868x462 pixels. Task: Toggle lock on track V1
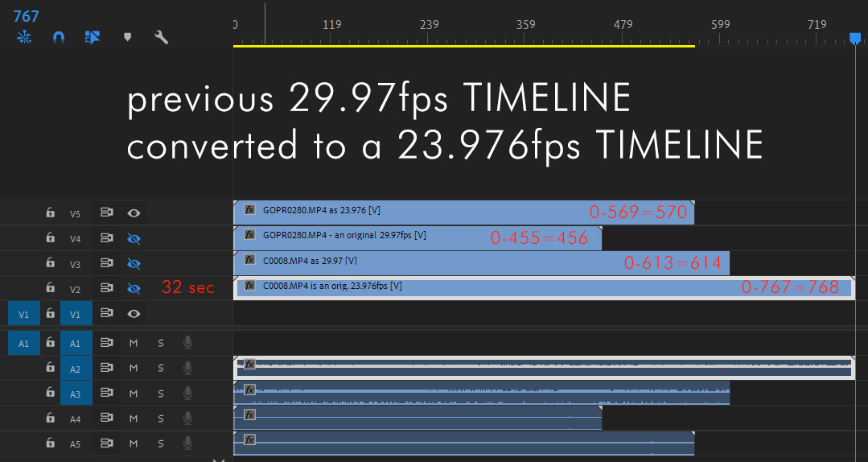click(x=51, y=314)
